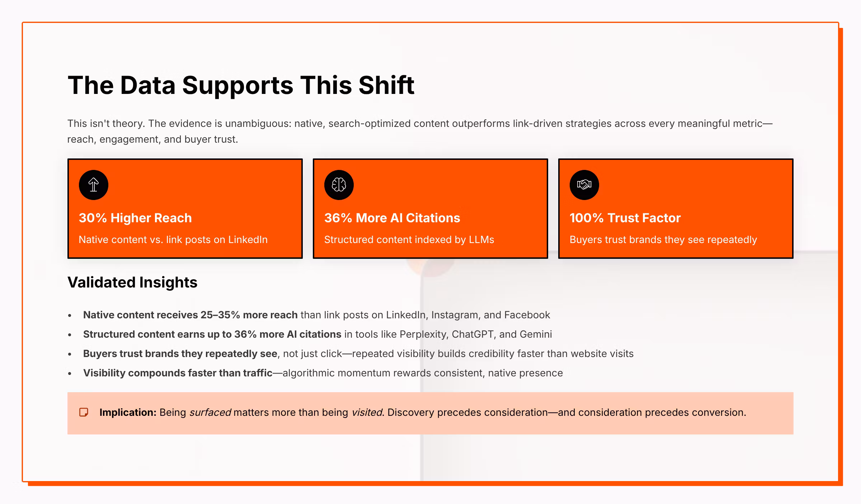Click the italic word "visited" in the callout
Image resolution: width=861 pixels, height=504 pixels.
coord(367,412)
